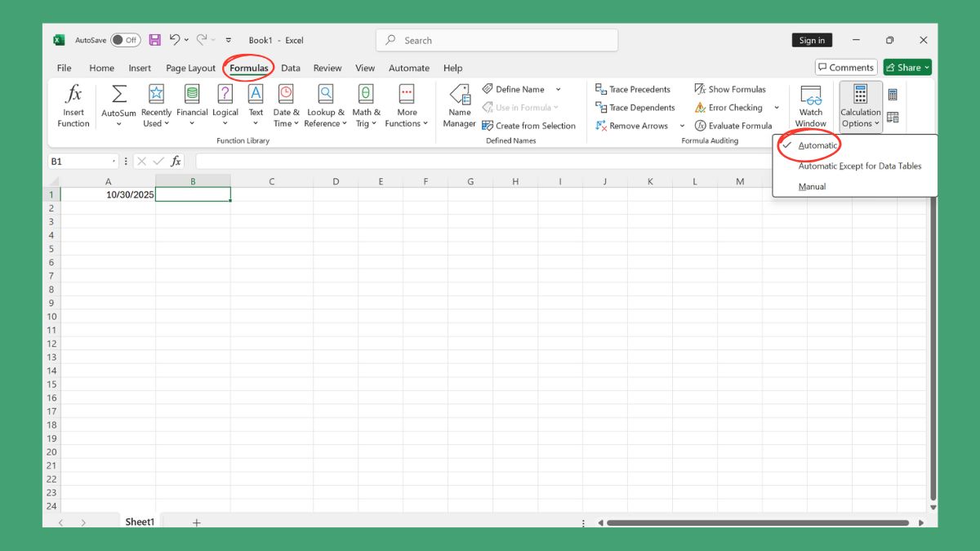Click the Name Box showing B1

(x=82, y=162)
